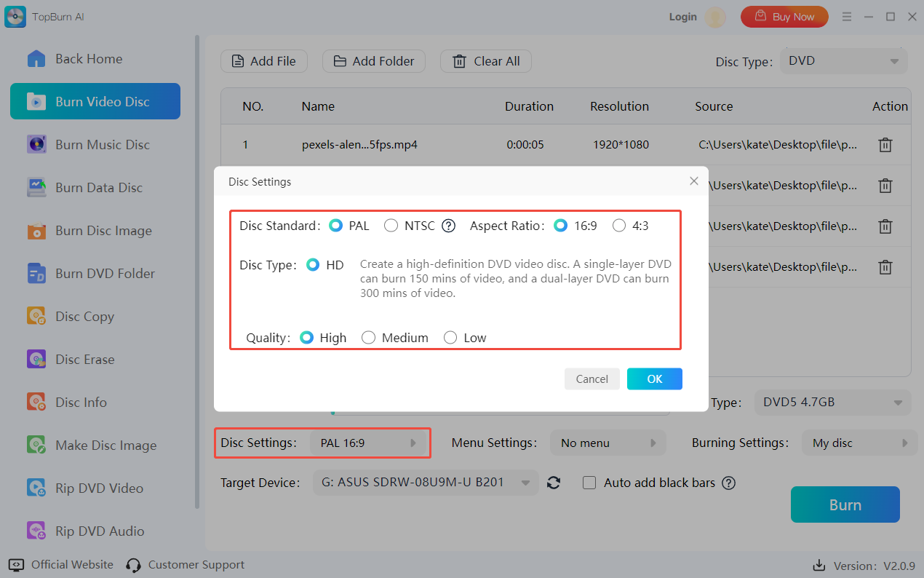
Task: Click the Cancel button in dialog
Action: coord(592,379)
